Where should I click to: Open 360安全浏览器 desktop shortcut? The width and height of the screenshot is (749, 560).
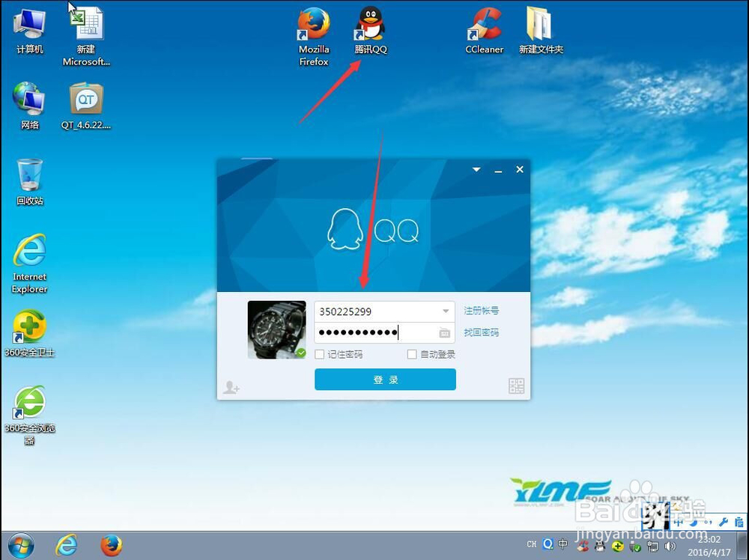pyautogui.click(x=30, y=416)
